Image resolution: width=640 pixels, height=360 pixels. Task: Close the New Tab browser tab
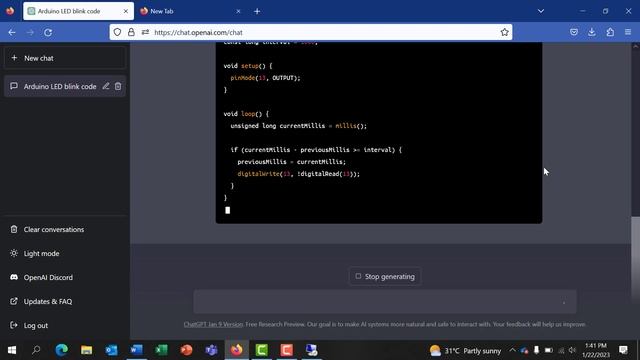(238, 11)
